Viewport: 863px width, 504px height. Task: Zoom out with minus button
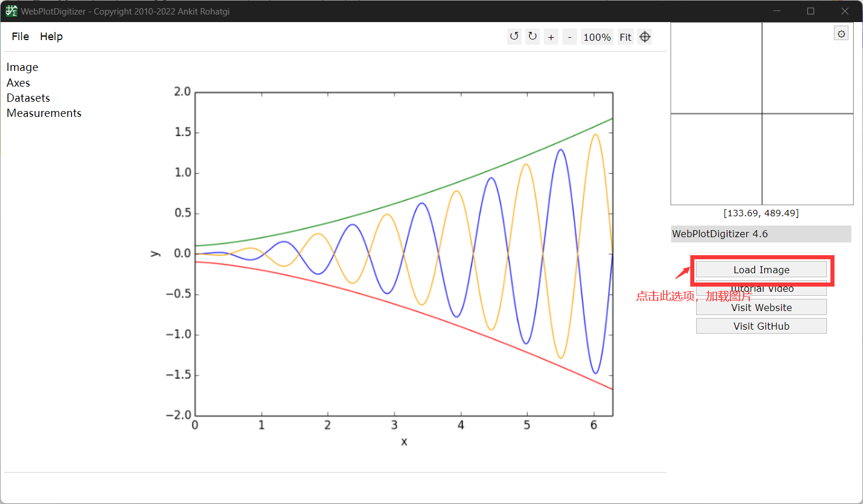click(x=569, y=37)
